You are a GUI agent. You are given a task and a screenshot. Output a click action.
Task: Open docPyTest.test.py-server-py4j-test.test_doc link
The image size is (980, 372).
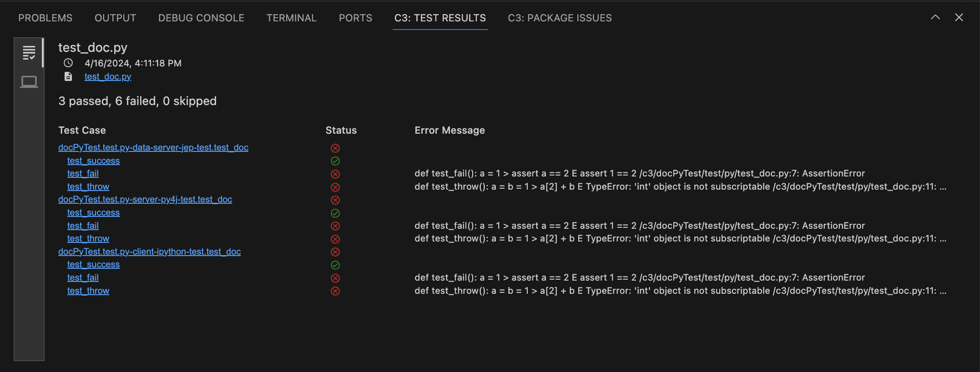(145, 199)
